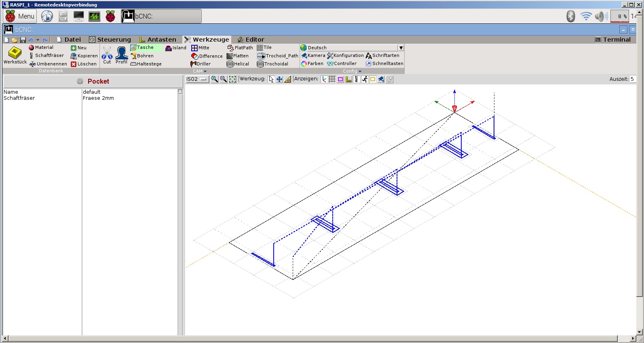Viewport: 644px width, 343px height.
Task: Click the default name value cell
Action: point(130,92)
